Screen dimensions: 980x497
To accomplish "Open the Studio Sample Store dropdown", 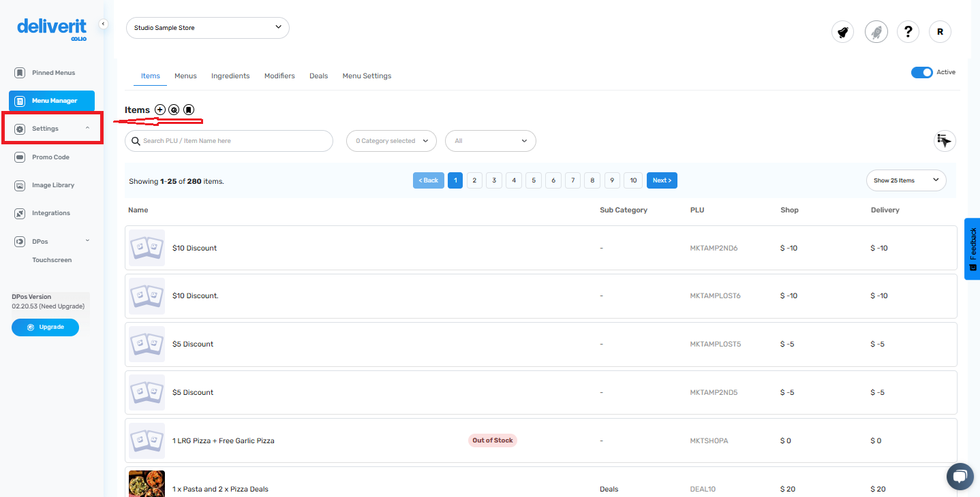I will click(207, 28).
